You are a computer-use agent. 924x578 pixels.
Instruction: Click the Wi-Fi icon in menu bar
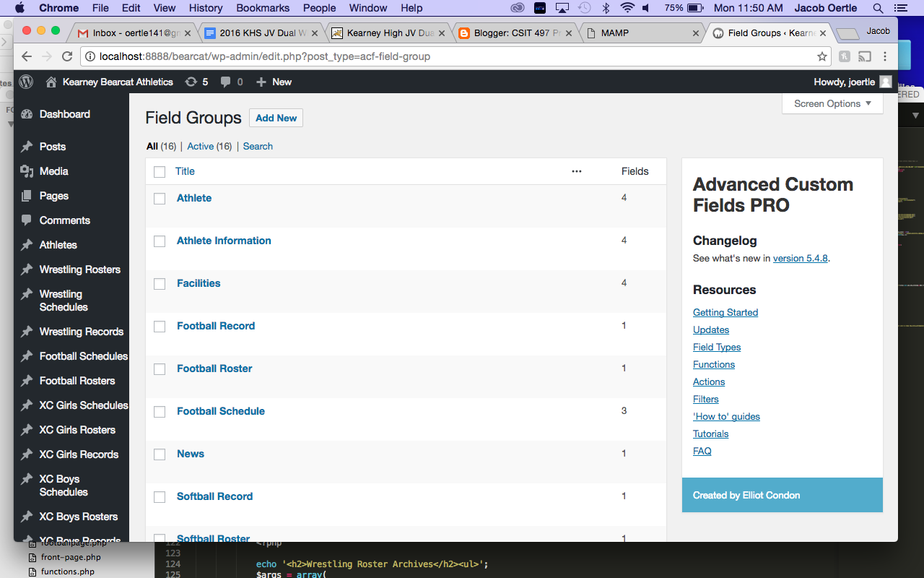pyautogui.click(x=627, y=8)
